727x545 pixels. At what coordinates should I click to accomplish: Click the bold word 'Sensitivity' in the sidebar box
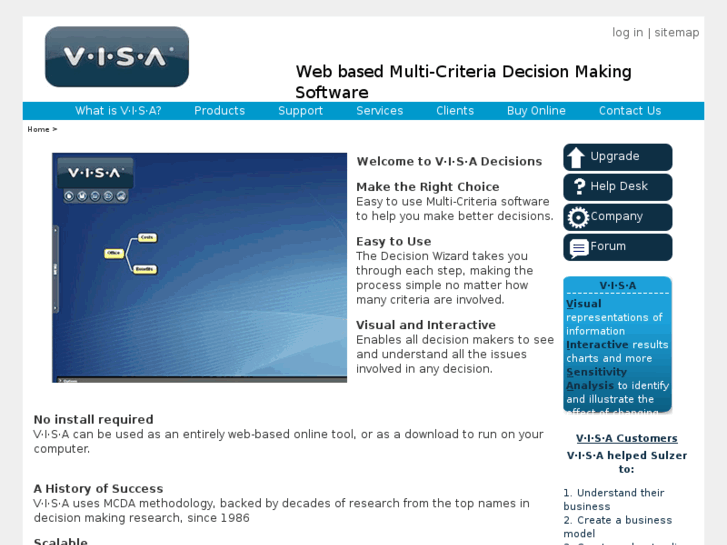click(x=596, y=372)
